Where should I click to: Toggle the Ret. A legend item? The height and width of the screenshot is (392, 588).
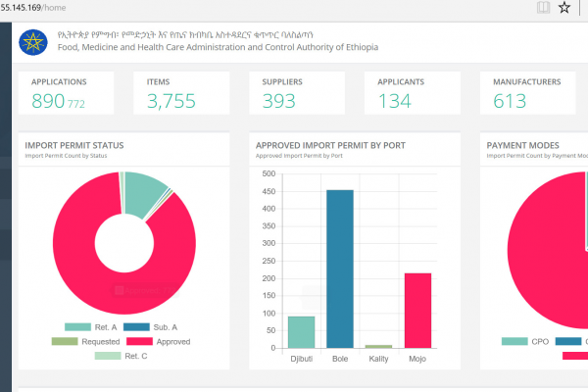94,326
